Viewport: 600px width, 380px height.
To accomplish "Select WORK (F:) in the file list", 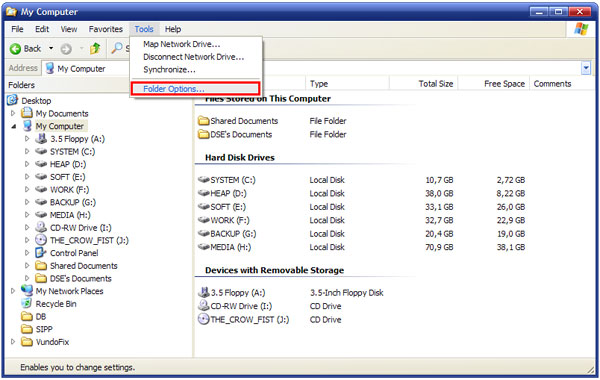I will click(x=230, y=220).
